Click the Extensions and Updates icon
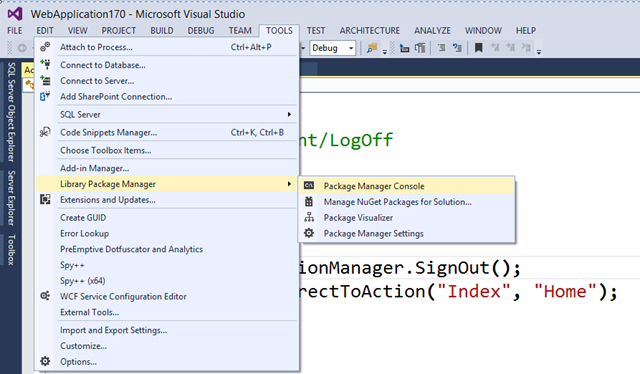Viewport: 640px width, 374px height. coord(45,200)
